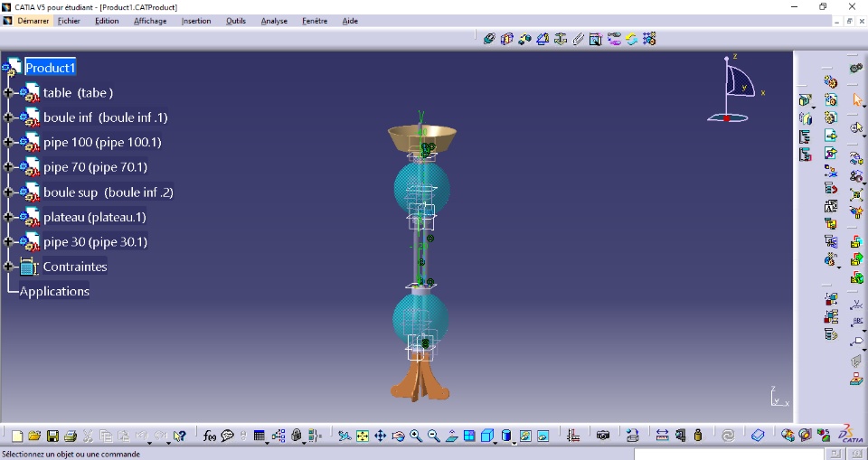Click the Fly mode airplane icon

pyautogui.click(x=344, y=437)
